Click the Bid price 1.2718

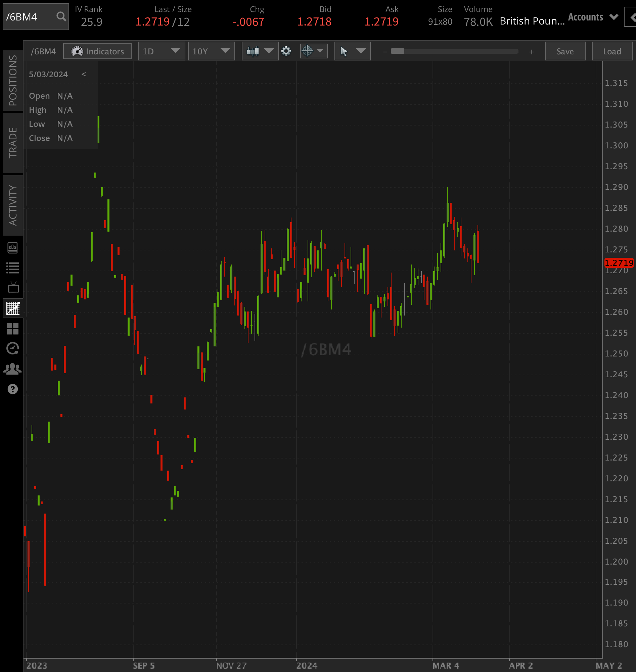pyautogui.click(x=314, y=22)
